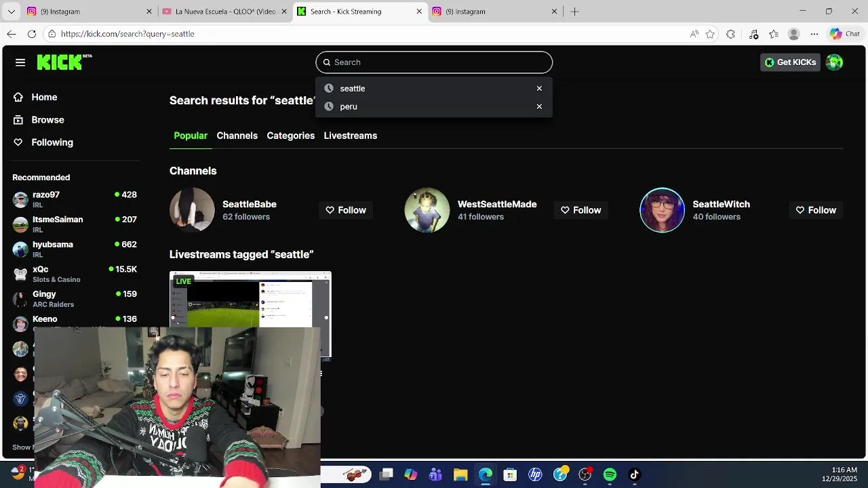Viewport: 868px width, 488px height.
Task: Remove 'seattle' from search history
Action: (x=539, y=89)
